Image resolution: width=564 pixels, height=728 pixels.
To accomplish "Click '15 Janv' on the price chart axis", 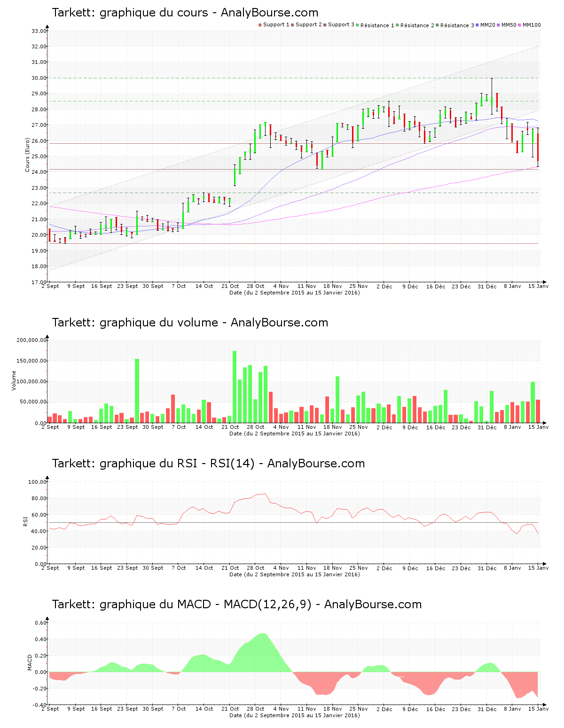I will pyautogui.click(x=539, y=286).
